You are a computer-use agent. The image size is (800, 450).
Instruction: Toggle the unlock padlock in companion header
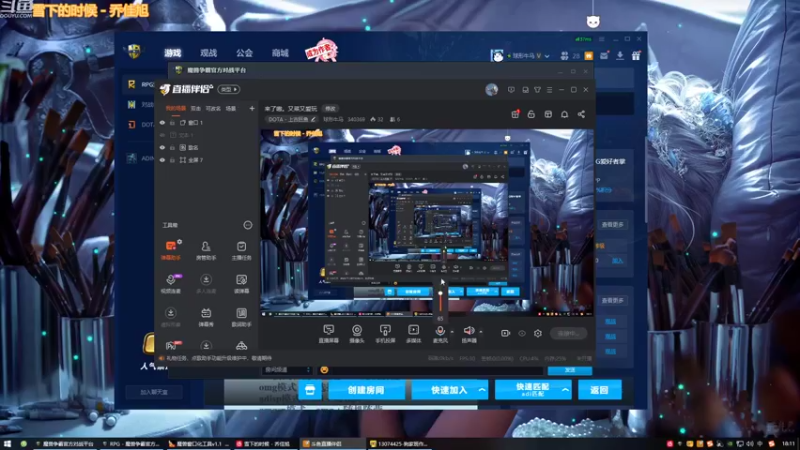pyautogui.click(x=531, y=114)
